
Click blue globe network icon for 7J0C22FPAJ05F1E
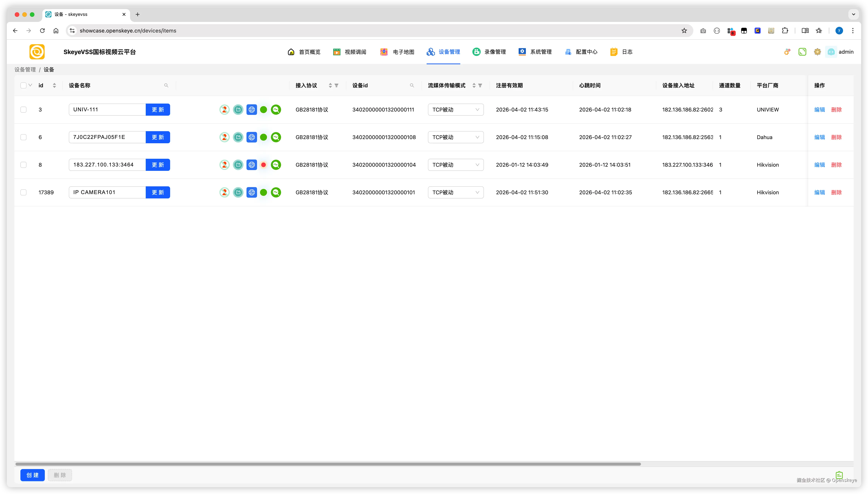coord(251,137)
